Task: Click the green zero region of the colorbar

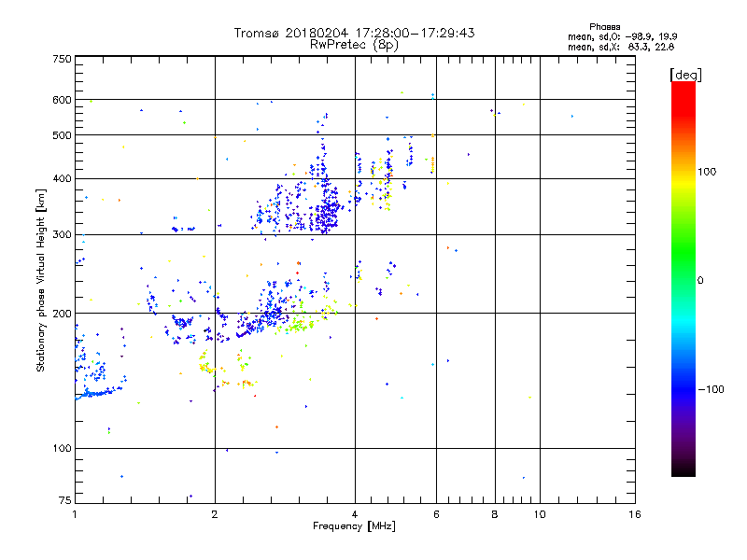Action: pos(684,279)
